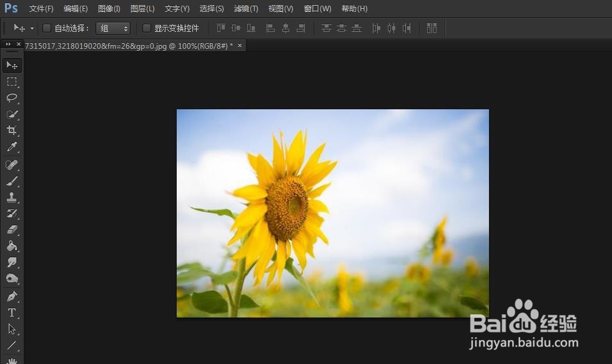Click Distribute Bottom Edges button
612x364 pixels.
point(357,28)
